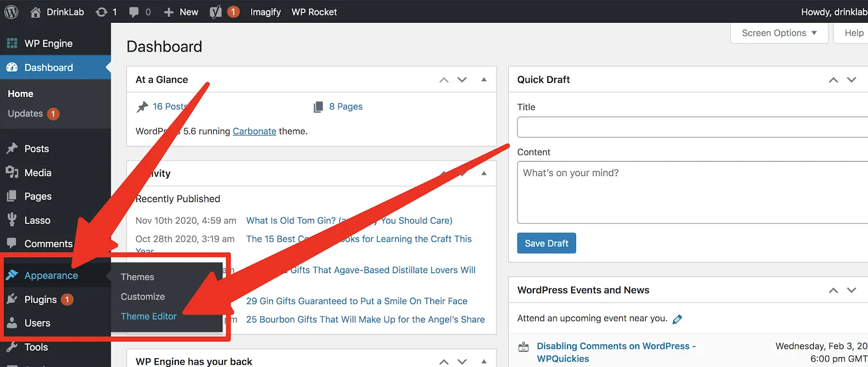Go to Home submenu item
868x367 pixels.
pyautogui.click(x=21, y=94)
